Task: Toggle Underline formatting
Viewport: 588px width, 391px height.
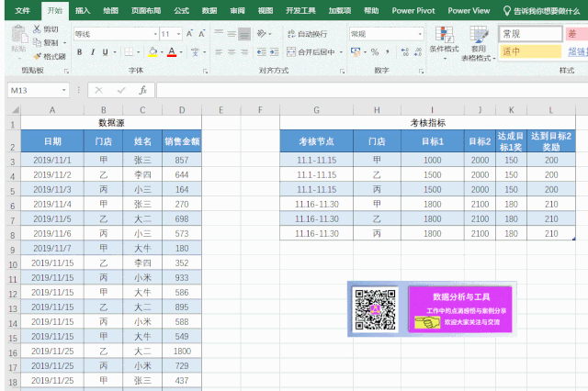Action: click(106, 52)
